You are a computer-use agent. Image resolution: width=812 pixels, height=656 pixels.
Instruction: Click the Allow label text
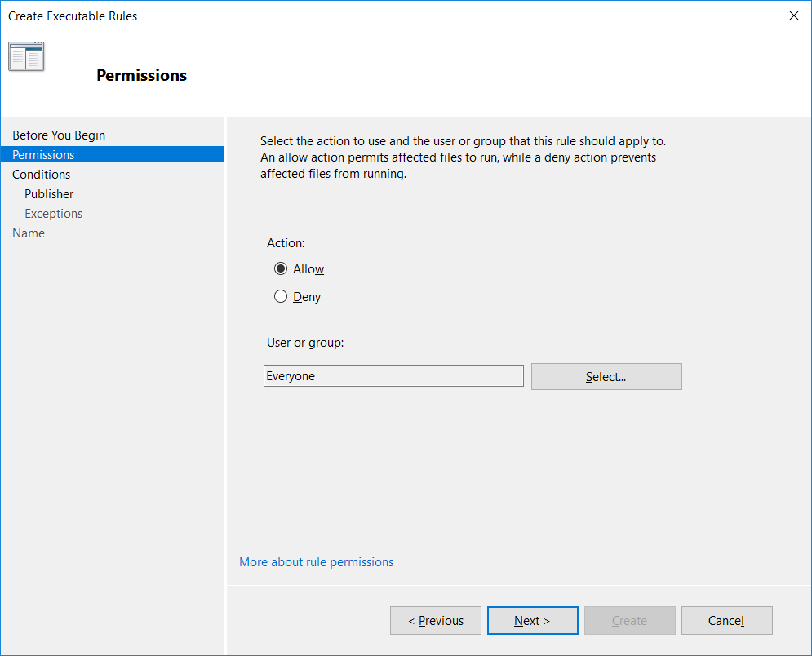coord(308,269)
